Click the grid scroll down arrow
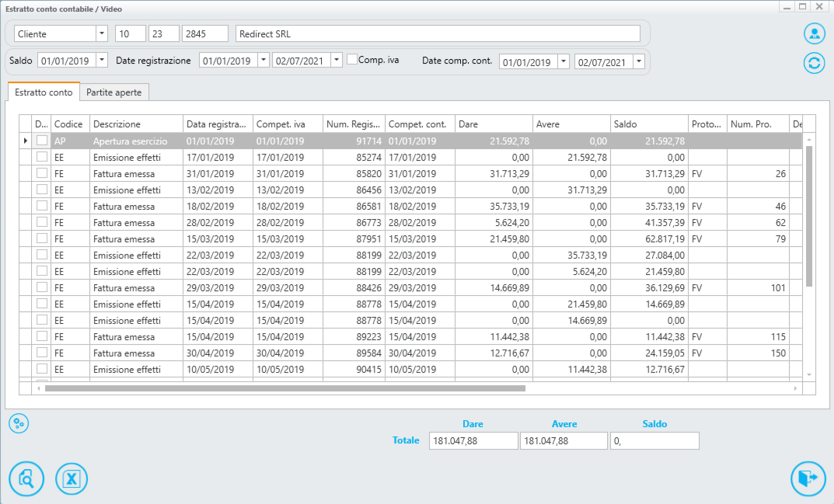 click(x=809, y=375)
